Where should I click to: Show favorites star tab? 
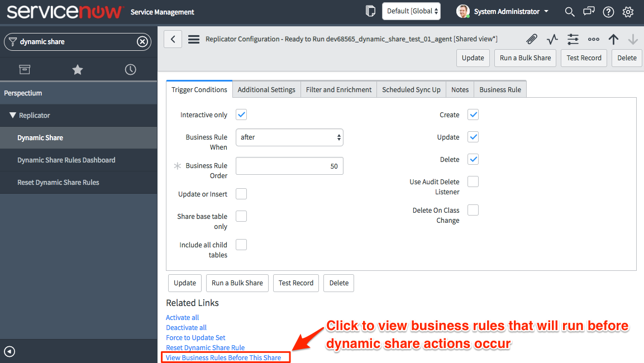tap(78, 69)
